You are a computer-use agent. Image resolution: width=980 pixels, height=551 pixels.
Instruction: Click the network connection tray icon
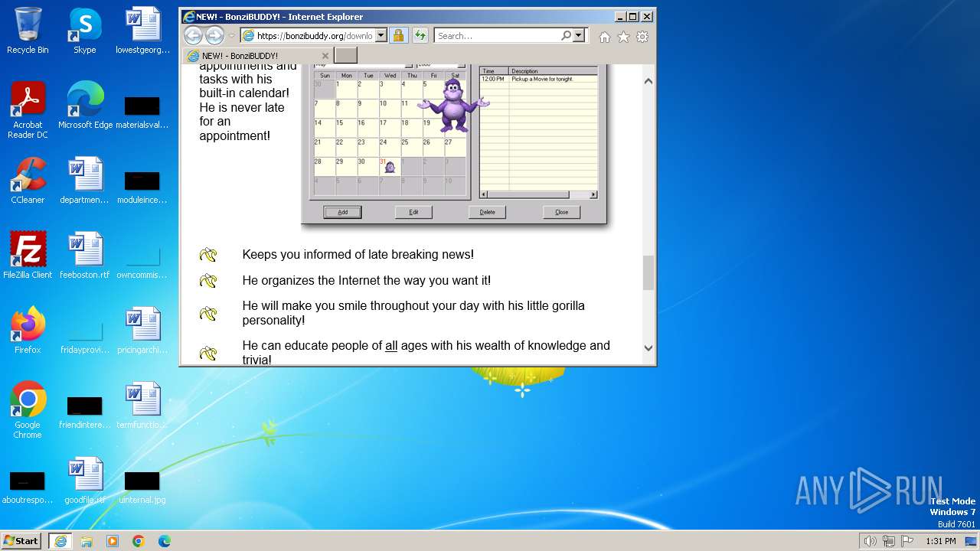(x=889, y=541)
